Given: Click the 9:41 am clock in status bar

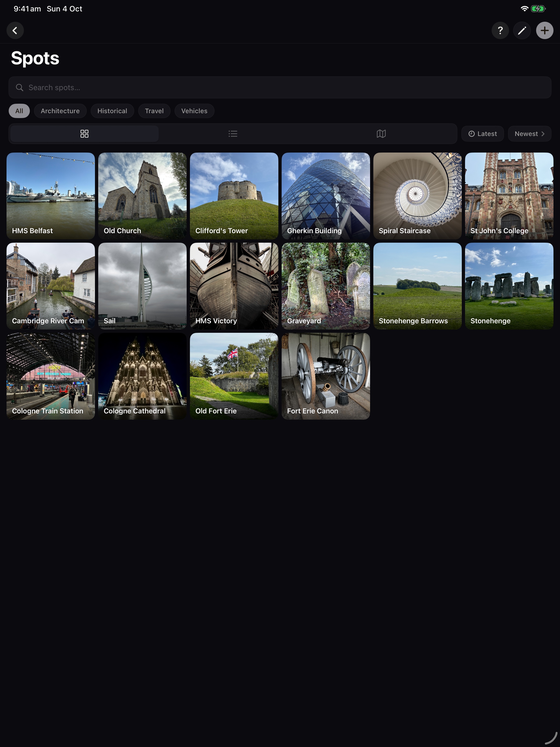Looking at the screenshot, I should click(27, 9).
